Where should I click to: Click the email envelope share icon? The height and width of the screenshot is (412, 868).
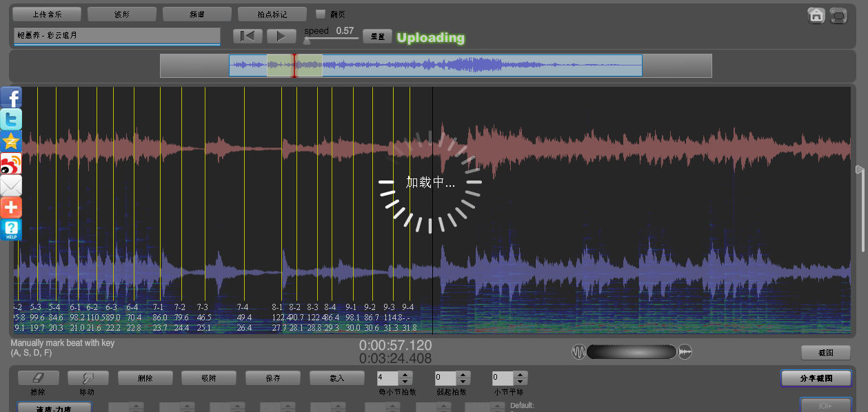click(x=11, y=186)
